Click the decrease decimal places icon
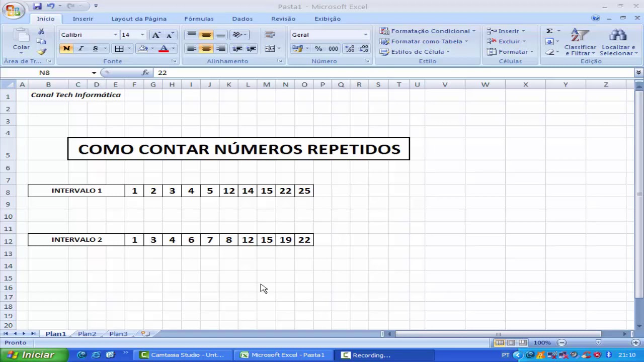The width and height of the screenshot is (644, 362). click(364, 49)
